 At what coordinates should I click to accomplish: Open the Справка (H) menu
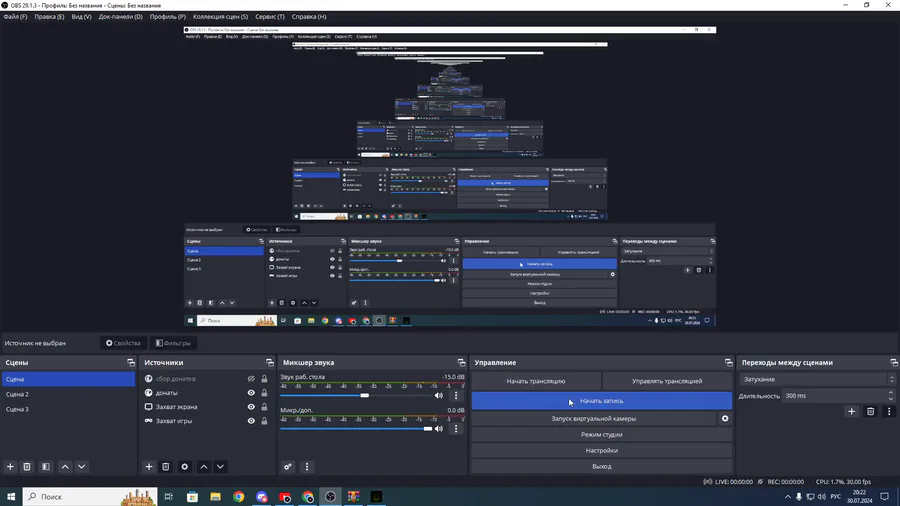click(309, 17)
